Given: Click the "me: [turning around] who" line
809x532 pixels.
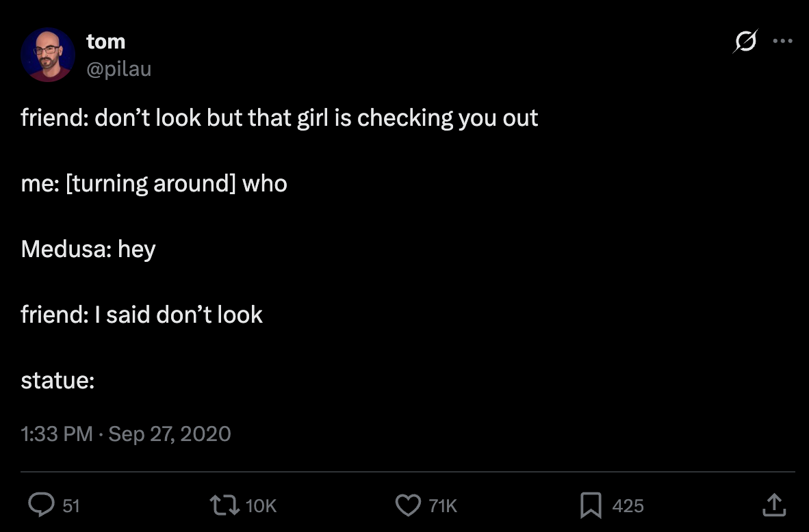Looking at the screenshot, I should (154, 183).
